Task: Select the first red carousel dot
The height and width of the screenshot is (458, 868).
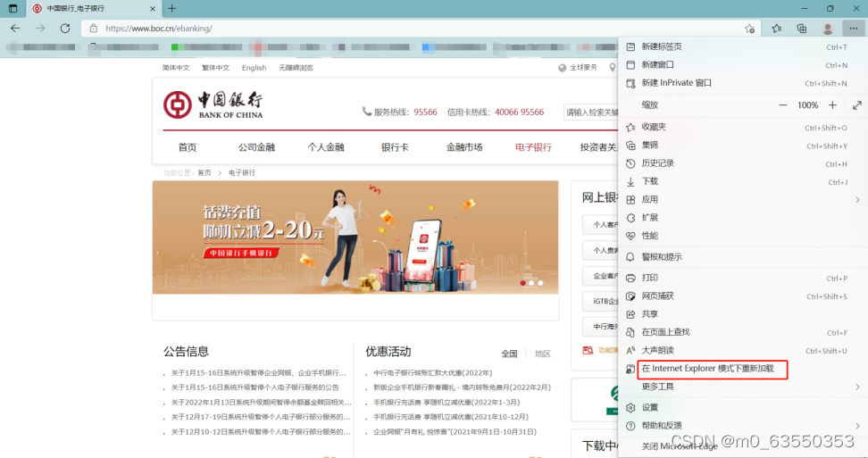Action: click(522, 283)
